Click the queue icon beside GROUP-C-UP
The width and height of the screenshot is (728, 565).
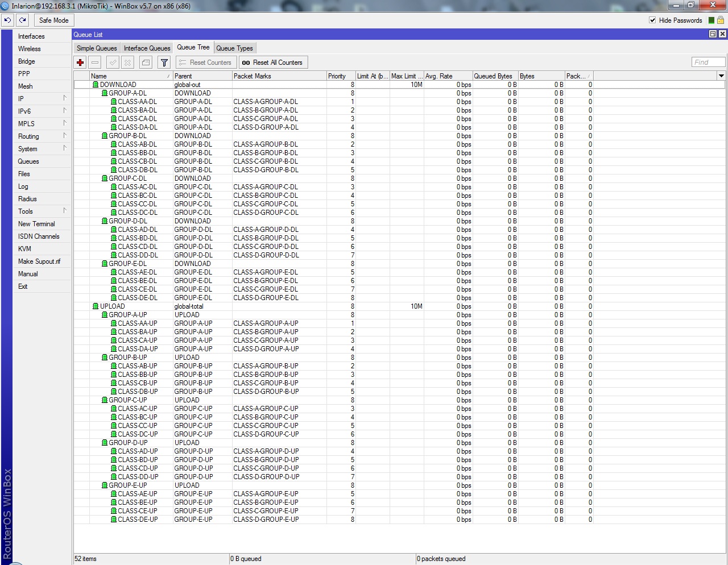coord(105,400)
